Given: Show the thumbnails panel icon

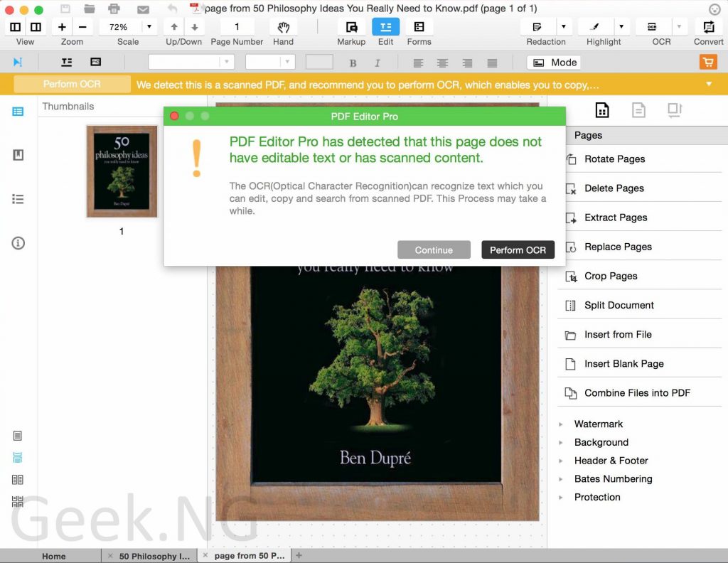Looking at the screenshot, I should pos(18,112).
